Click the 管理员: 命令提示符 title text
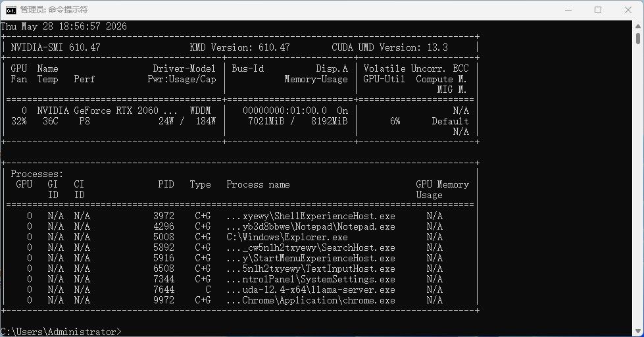This screenshot has height=337, width=644. [x=54, y=10]
